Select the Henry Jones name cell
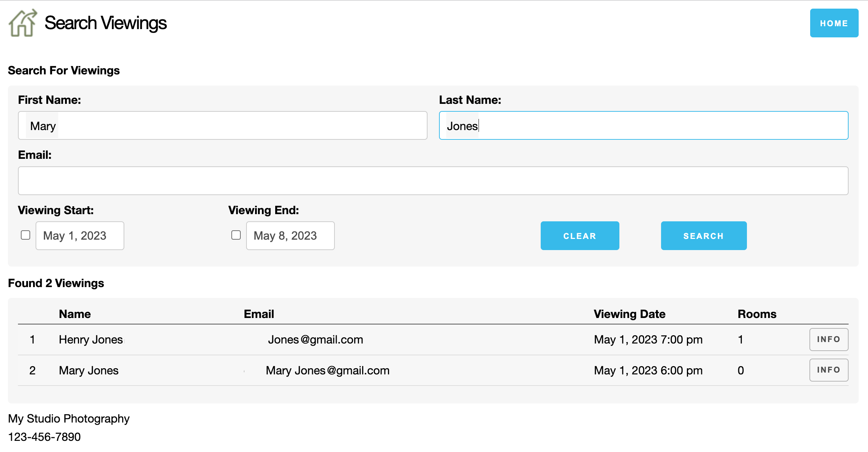The width and height of the screenshot is (868, 452). (x=91, y=340)
